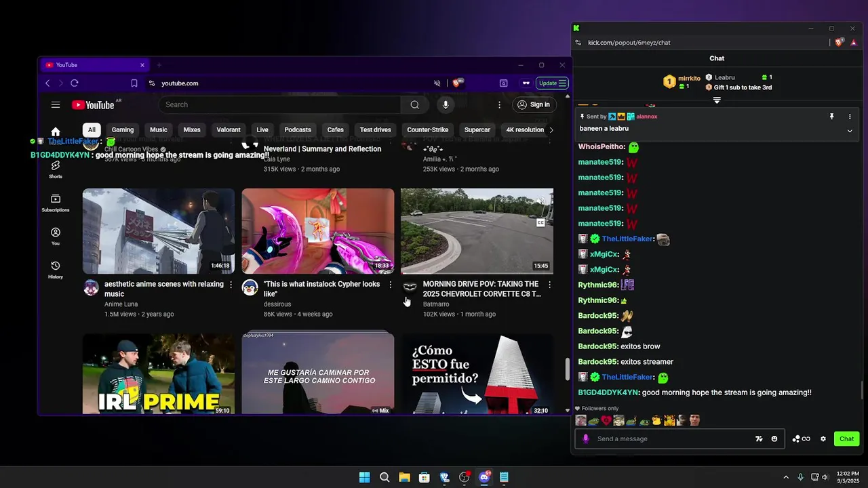
Task: Open History in YouTube sidebar
Action: 56,270
